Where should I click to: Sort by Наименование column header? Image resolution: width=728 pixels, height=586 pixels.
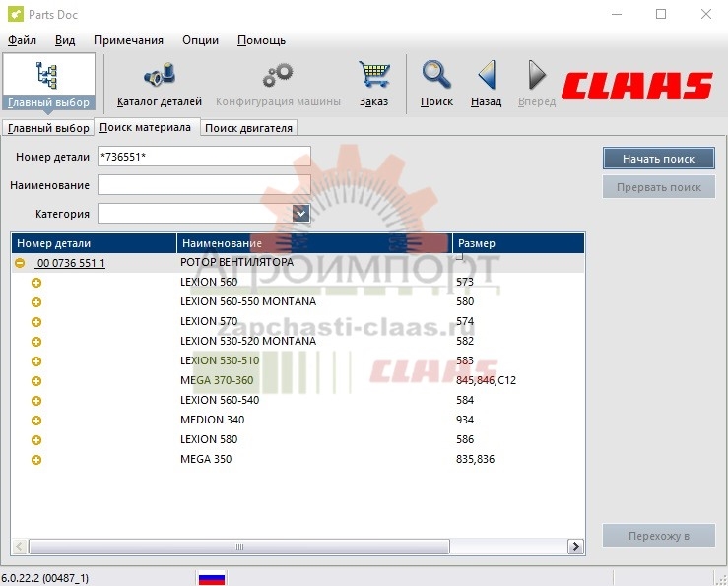point(314,243)
